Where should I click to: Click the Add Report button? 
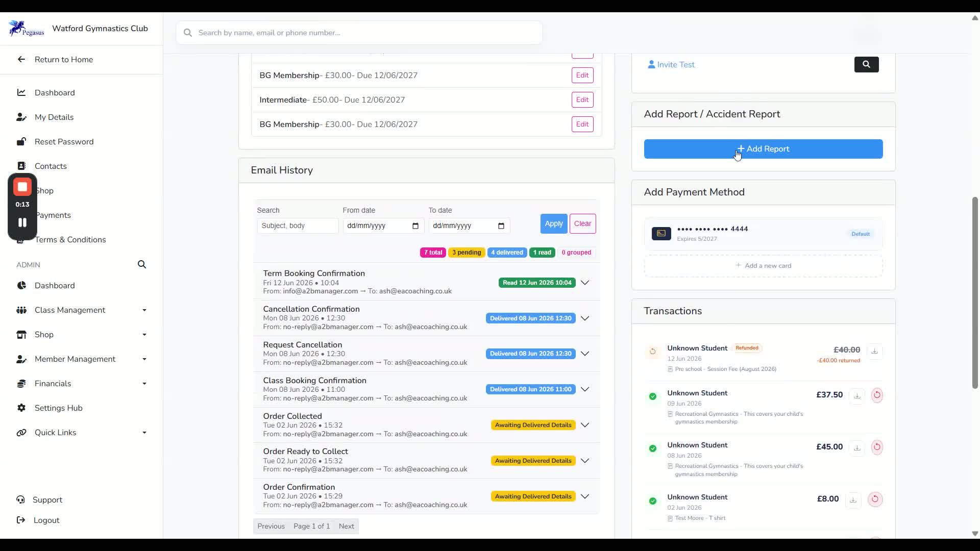(x=763, y=149)
